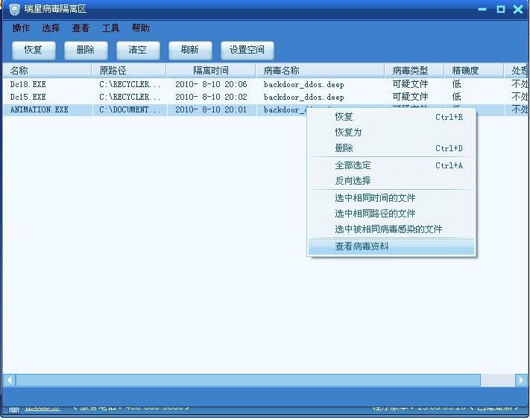Image resolution: width=530 pixels, height=420 pixels.
Task: Sort by the 病毒类型 column header
Action: click(414, 71)
